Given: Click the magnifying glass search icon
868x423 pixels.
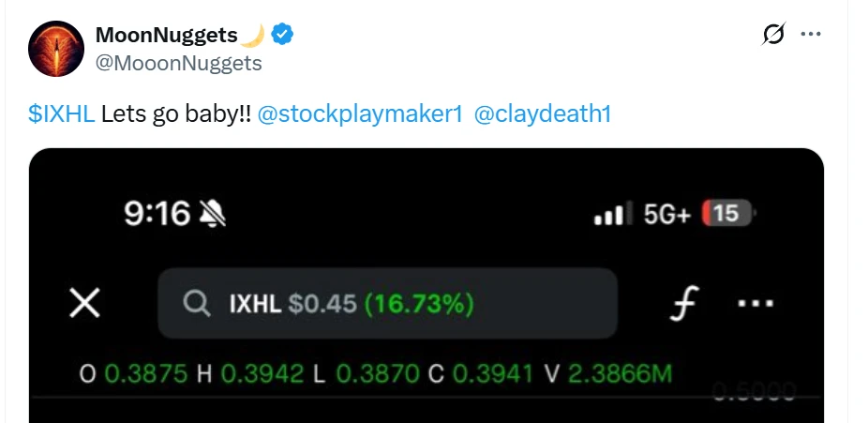Looking at the screenshot, I should coord(196,304).
